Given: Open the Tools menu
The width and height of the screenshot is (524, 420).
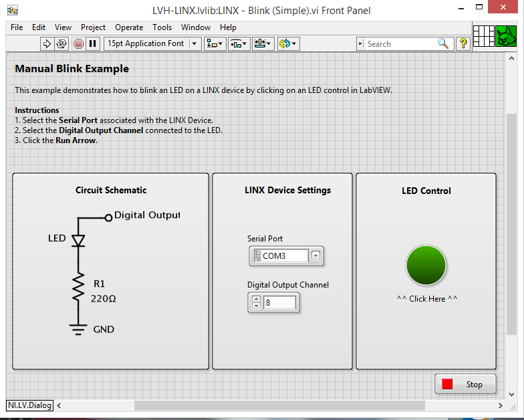Looking at the screenshot, I should pyautogui.click(x=162, y=27).
